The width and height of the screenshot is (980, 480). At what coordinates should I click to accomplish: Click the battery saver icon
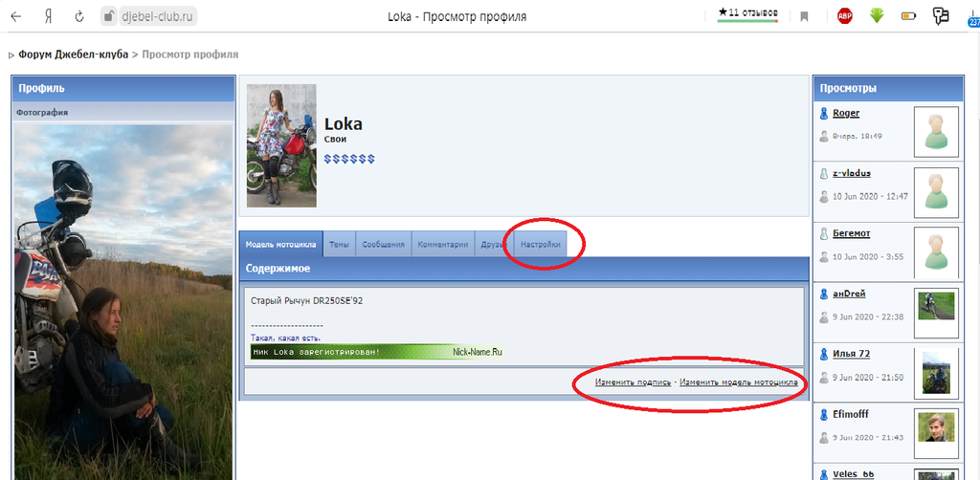pos(909,17)
